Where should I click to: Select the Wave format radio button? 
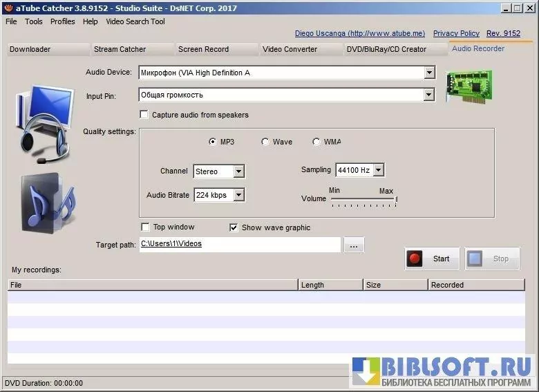[265, 142]
